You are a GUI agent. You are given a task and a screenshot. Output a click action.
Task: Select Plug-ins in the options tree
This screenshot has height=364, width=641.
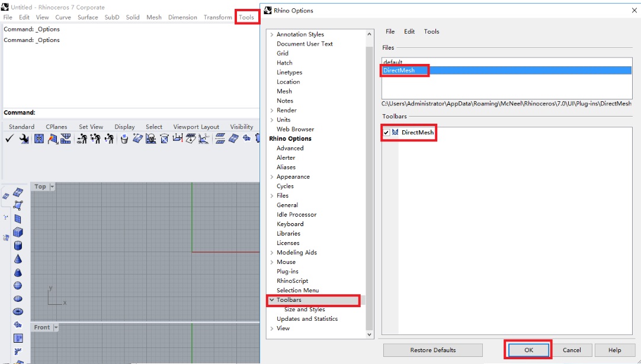point(287,271)
